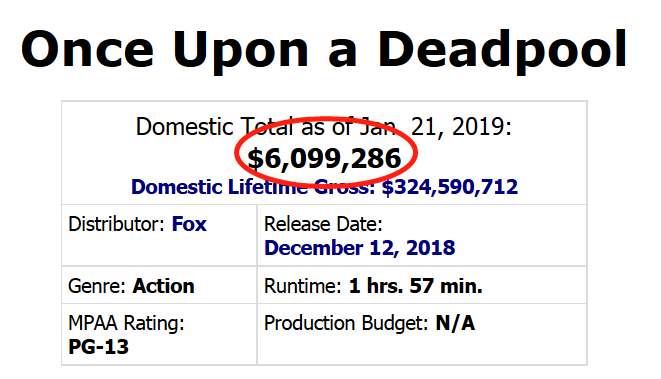Click the Domestic Total as of Jan. 21 text
661x379 pixels.
[323, 126]
